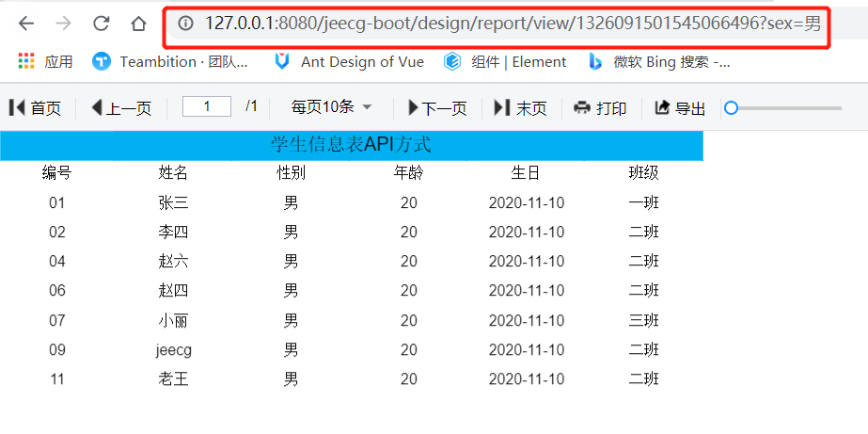This screenshot has width=868, height=434.
Task: Select the 学生信息表API方式 title cell
Action: click(x=352, y=145)
